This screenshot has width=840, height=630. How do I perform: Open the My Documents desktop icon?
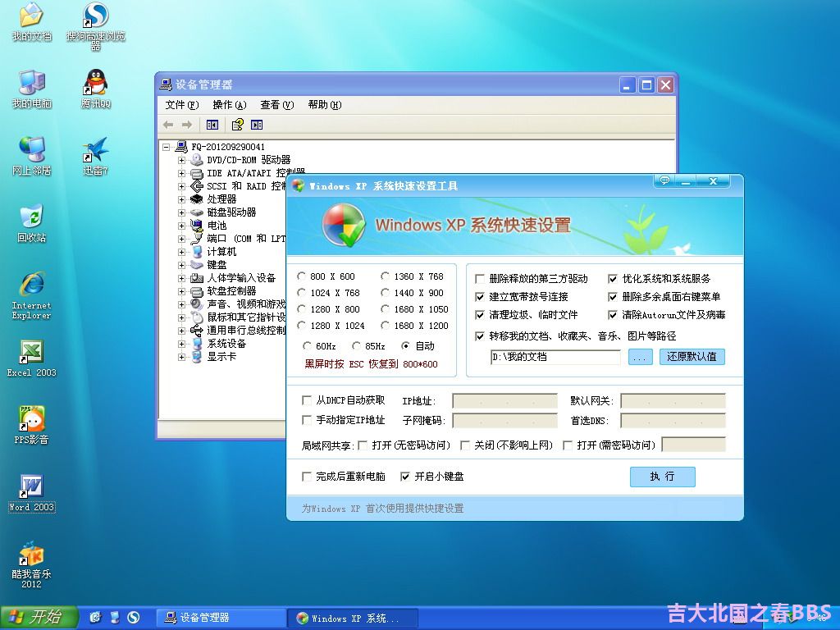tap(32, 21)
